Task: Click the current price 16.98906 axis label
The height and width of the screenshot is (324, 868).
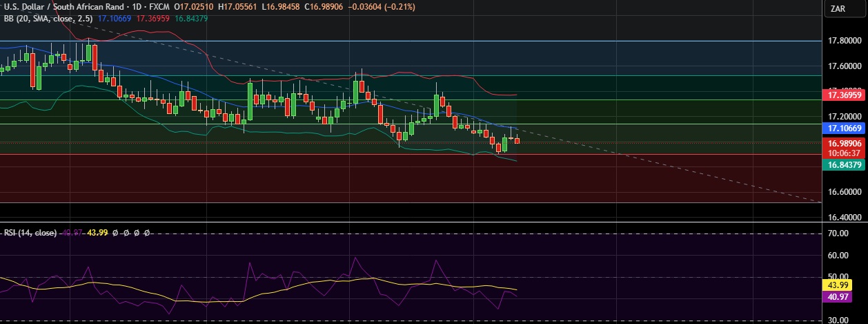Action: [x=845, y=144]
